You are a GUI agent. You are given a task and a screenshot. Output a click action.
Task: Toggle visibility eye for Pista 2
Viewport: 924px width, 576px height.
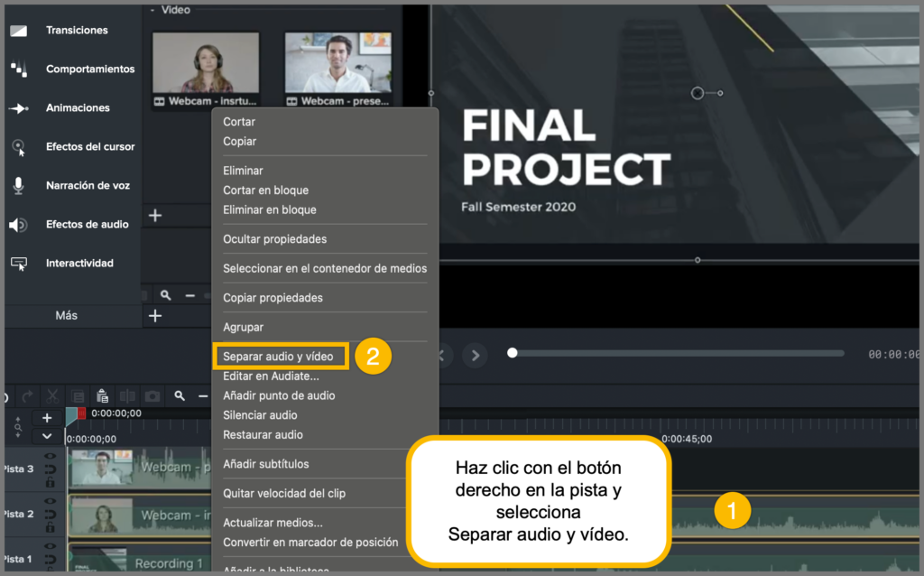coord(51,501)
